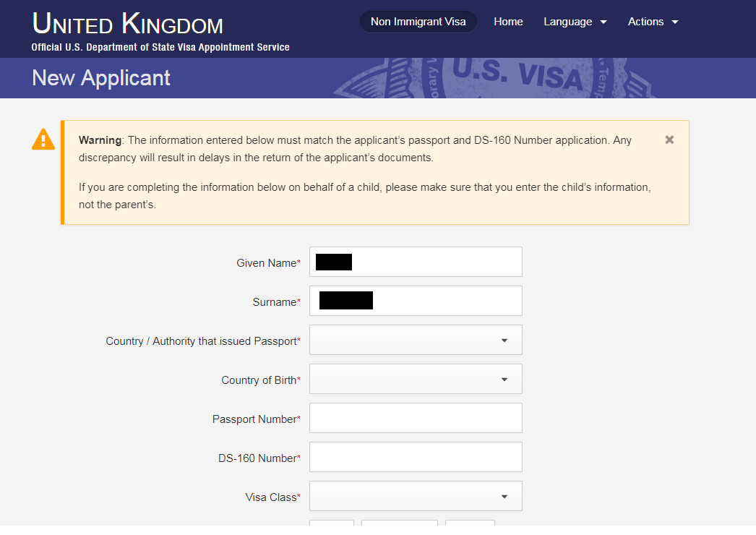Click the Visa Class dropdown arrow

click(504, 497)
